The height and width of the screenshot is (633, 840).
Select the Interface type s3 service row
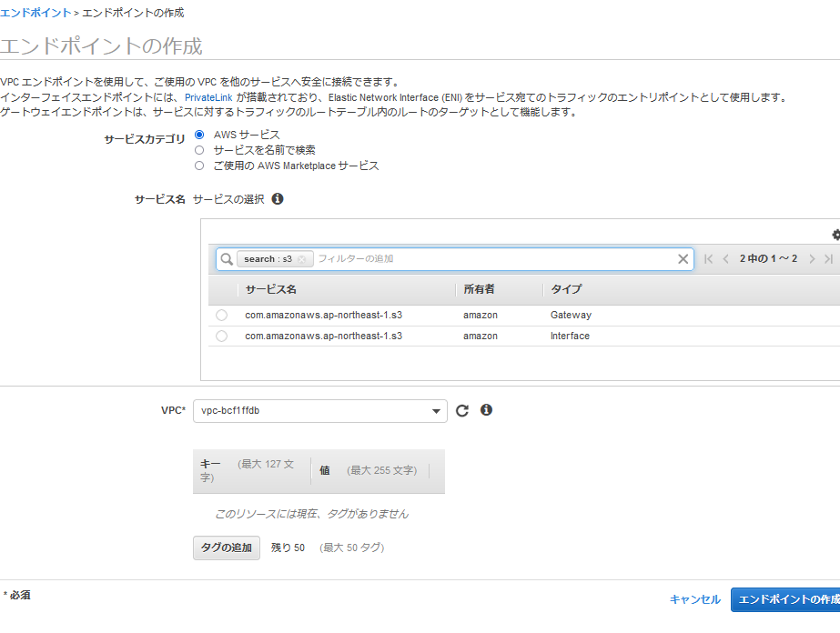pos(221,336)
